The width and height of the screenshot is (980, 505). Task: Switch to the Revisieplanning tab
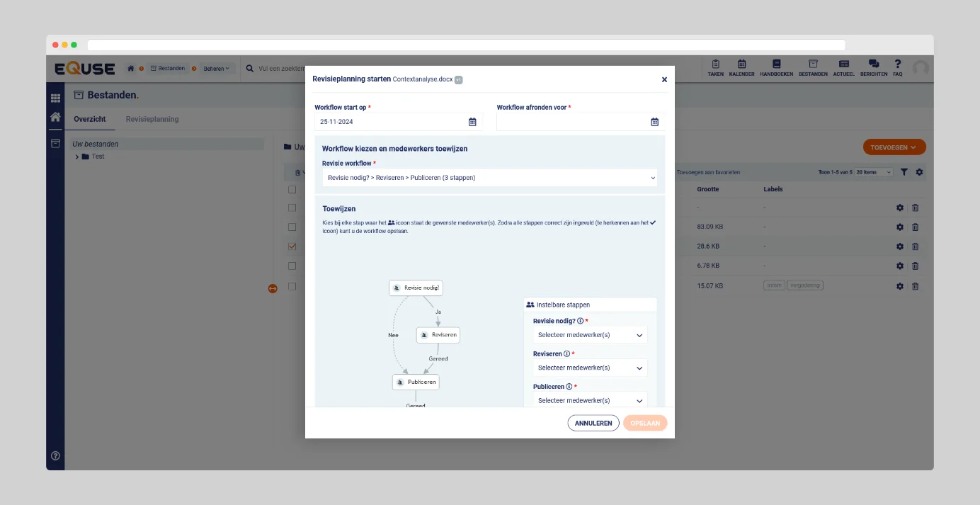coord(152,119)
